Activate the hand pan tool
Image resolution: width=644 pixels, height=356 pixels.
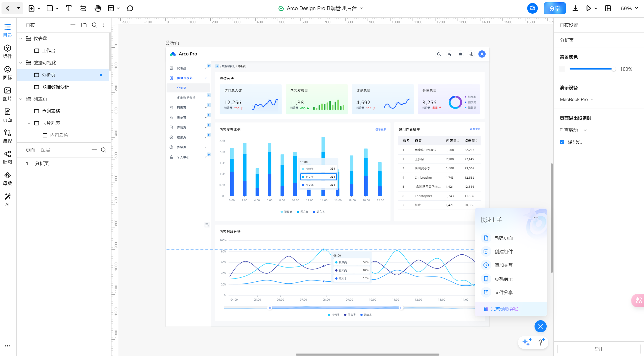pos(98,8)
